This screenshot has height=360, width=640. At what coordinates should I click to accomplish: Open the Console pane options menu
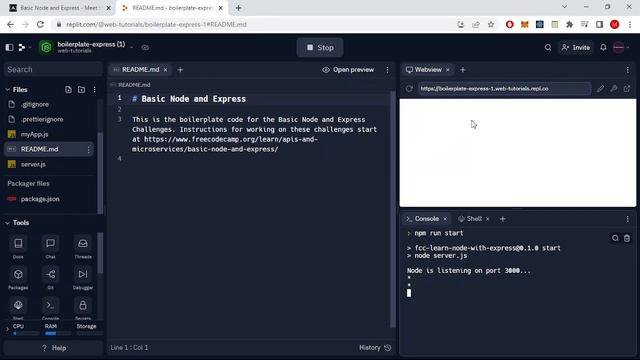pos(628,219)
